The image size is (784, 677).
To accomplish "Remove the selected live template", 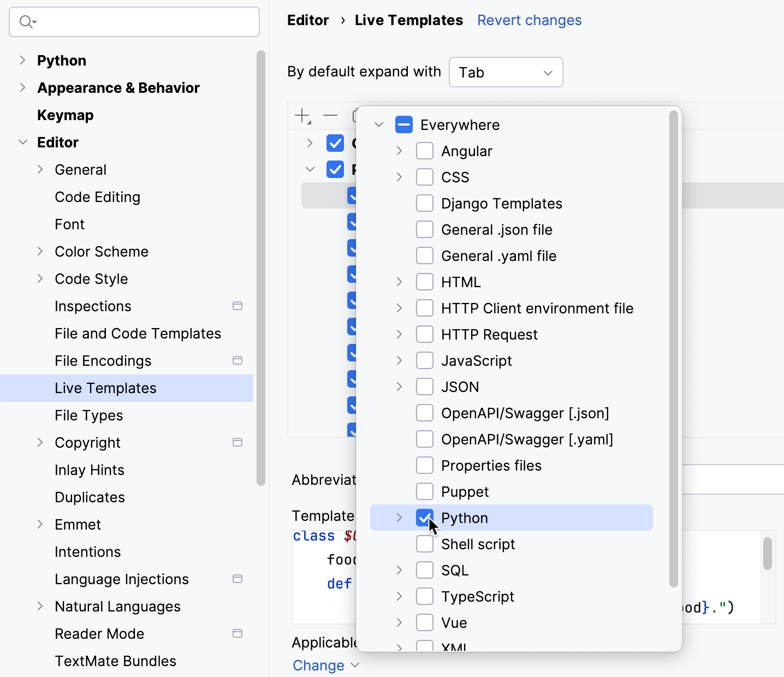I will 330,115.
